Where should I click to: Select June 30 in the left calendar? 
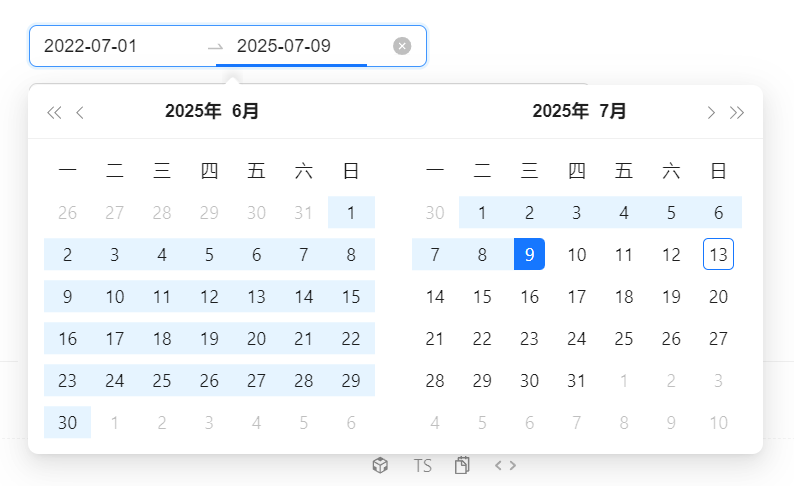click(x=67, y=422)
